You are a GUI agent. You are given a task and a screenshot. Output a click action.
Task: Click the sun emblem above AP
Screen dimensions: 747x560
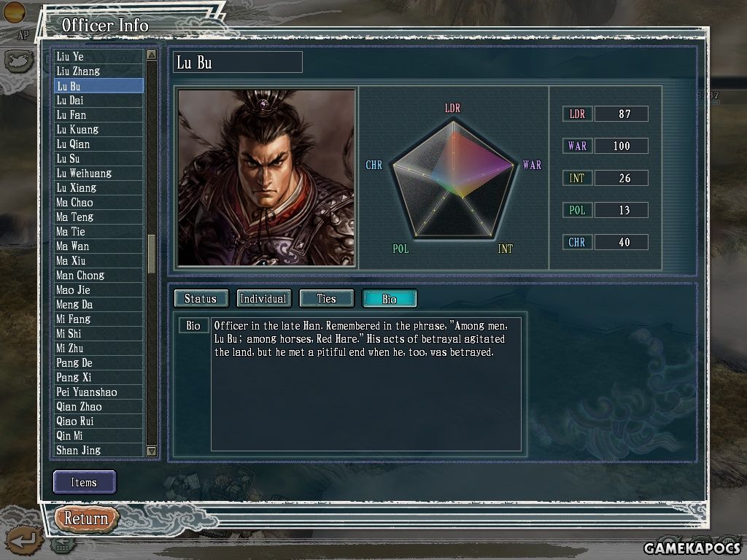[x=15, y=12]
